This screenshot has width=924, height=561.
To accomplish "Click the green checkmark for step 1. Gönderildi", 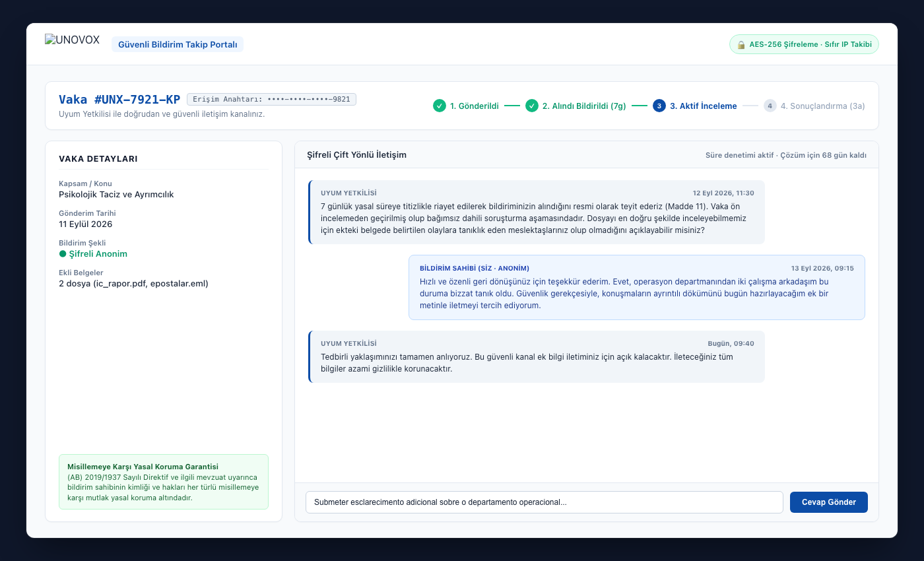I will [440, 106].
